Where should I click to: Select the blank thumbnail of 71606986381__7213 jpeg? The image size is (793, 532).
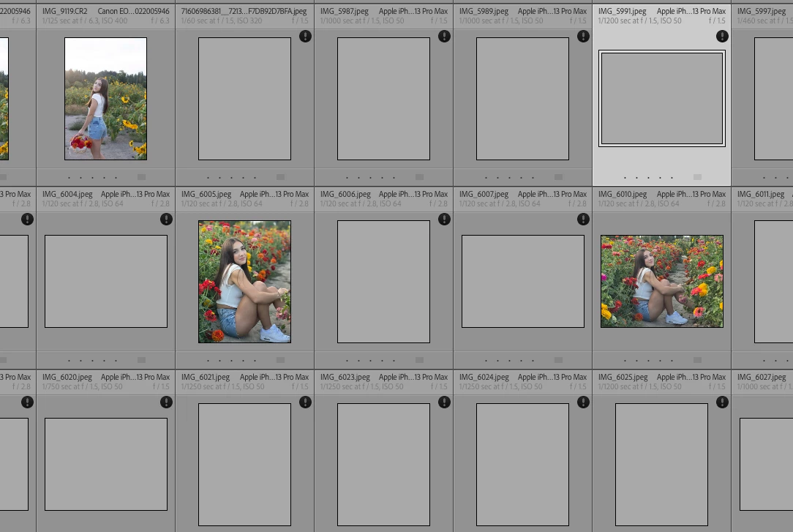(x=245, y=99)
